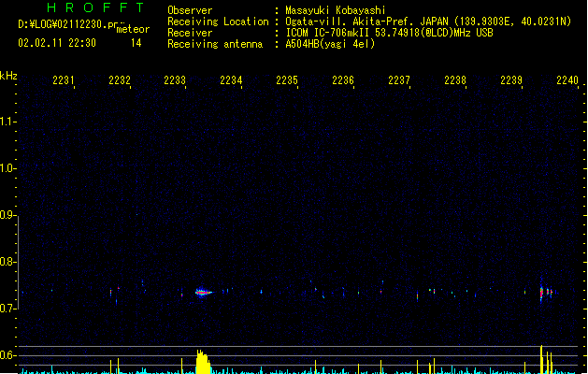Click the Observer label

(190, 10)
